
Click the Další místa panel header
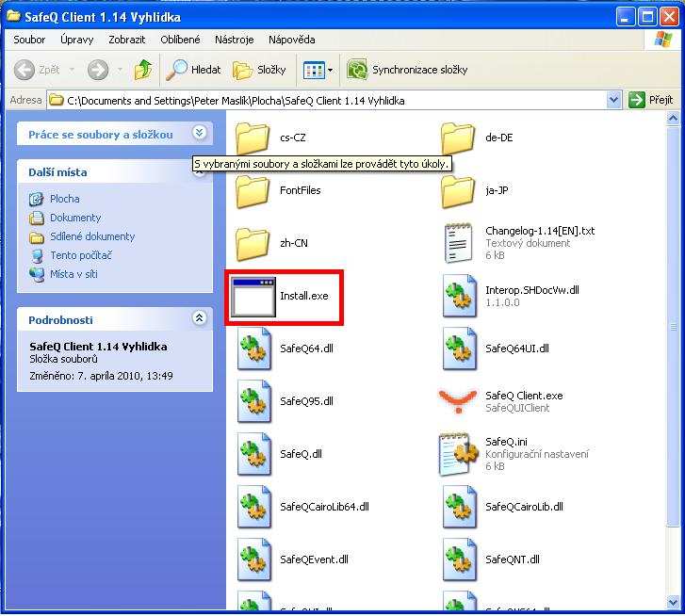(115, 172)
